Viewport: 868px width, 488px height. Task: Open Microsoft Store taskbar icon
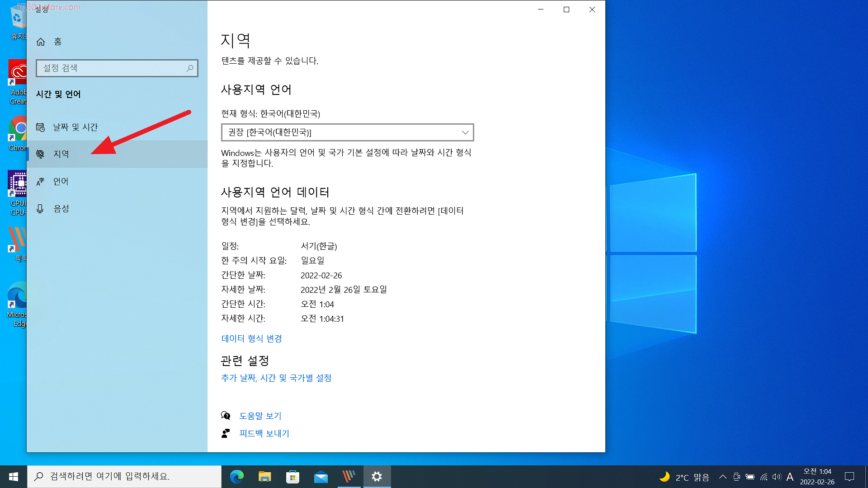coord(292,477)
